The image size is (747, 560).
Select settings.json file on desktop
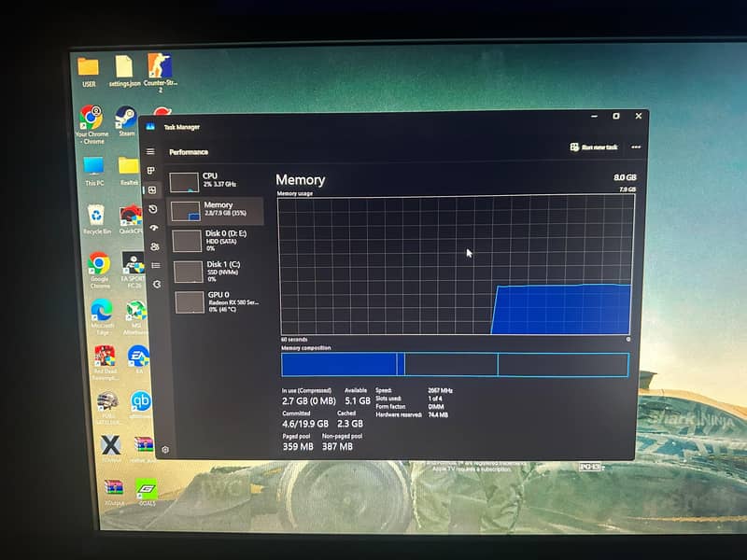click(124, 72)
